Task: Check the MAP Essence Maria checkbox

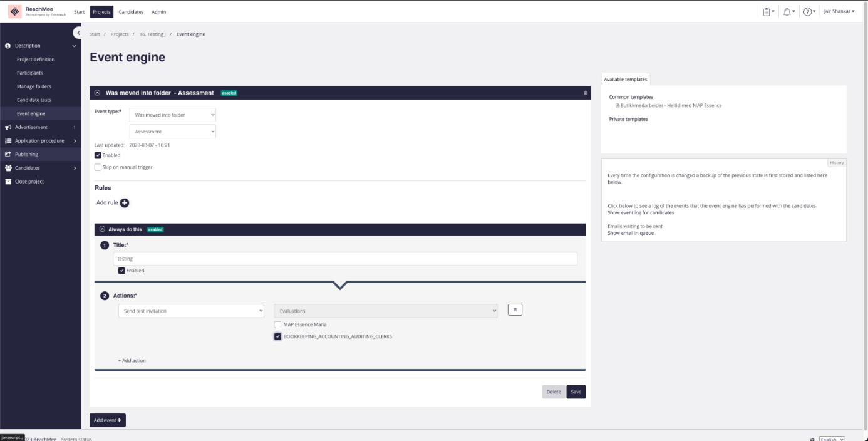Action: [277, 324]
